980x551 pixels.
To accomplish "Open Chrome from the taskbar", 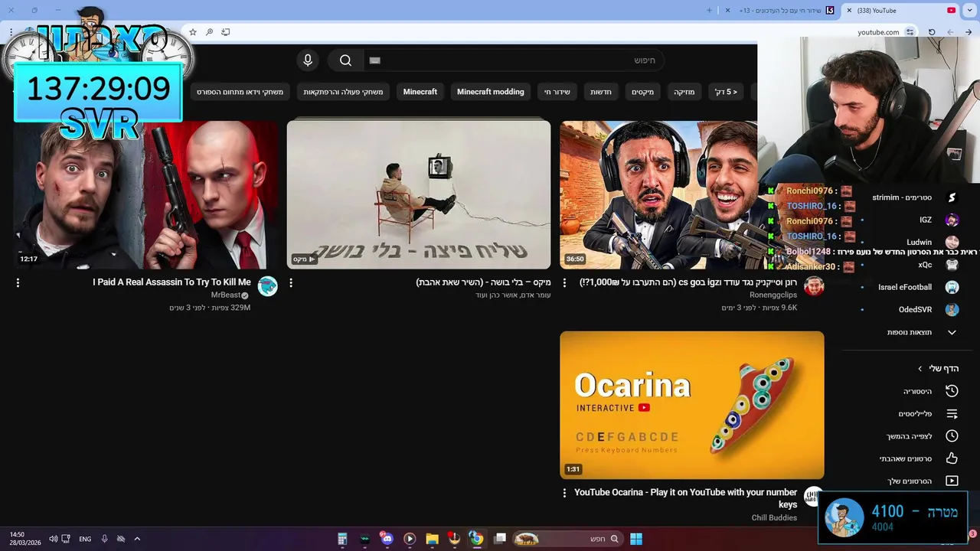I will [476, 539].
